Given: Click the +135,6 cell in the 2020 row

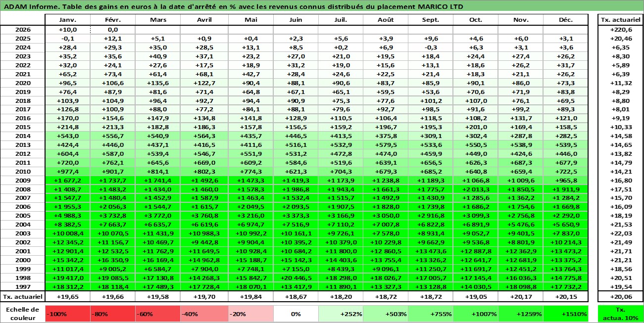Looking at the screenshot, I should click(157, 83).
